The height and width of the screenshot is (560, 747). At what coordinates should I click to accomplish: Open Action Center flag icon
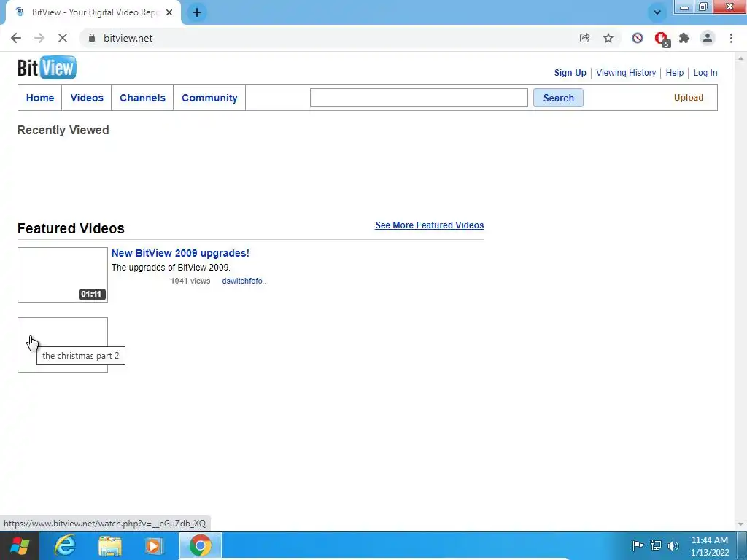[638, 545]
